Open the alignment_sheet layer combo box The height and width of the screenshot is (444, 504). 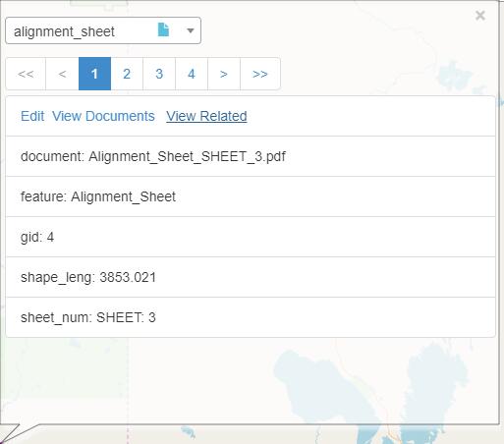103,30
